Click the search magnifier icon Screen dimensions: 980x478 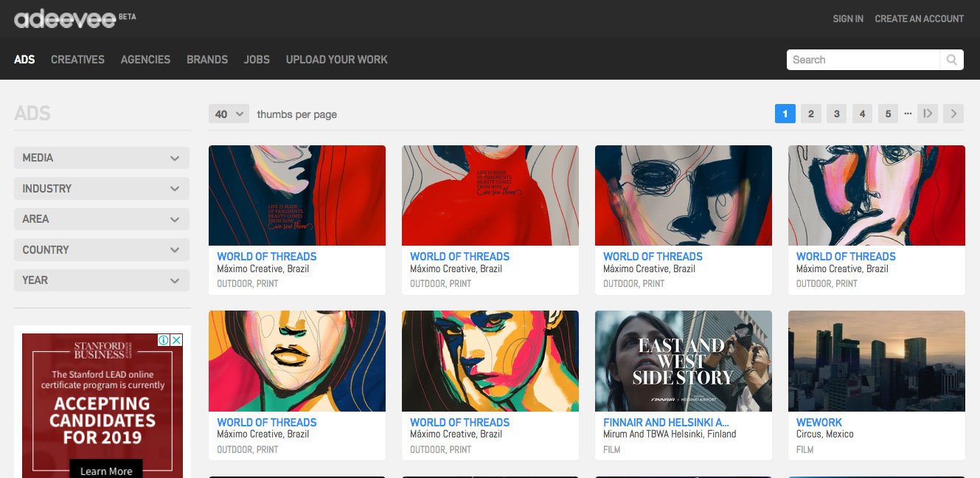[x=951, y=60]
